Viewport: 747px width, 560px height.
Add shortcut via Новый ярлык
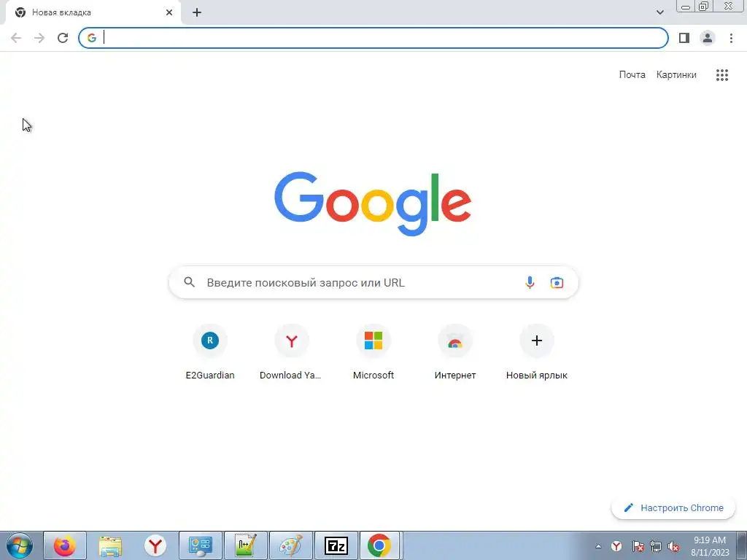536,351
